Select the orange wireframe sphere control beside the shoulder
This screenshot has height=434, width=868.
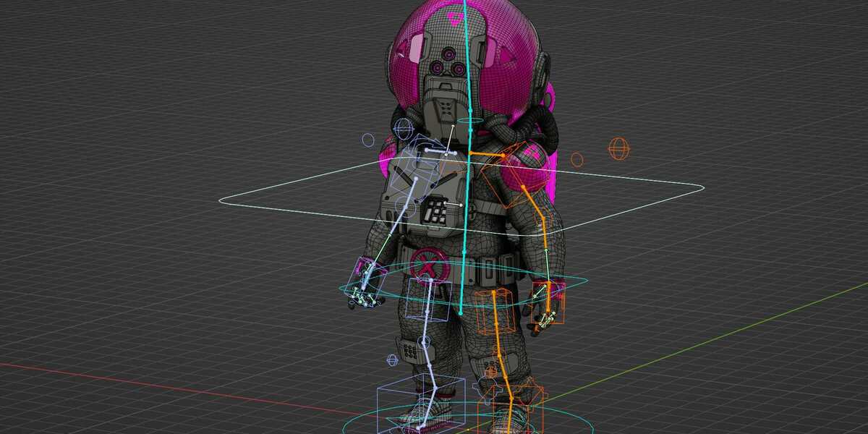pos(618,150)
